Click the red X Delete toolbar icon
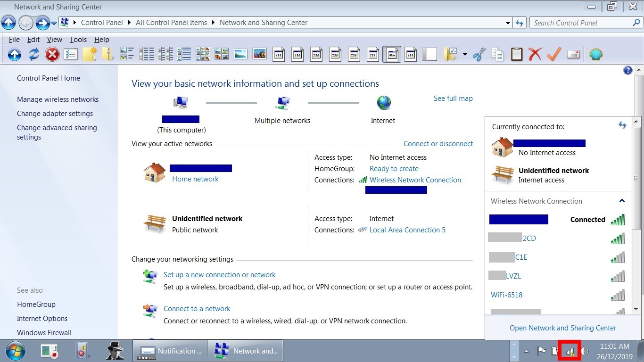644x362 pixels. (535, 55)
